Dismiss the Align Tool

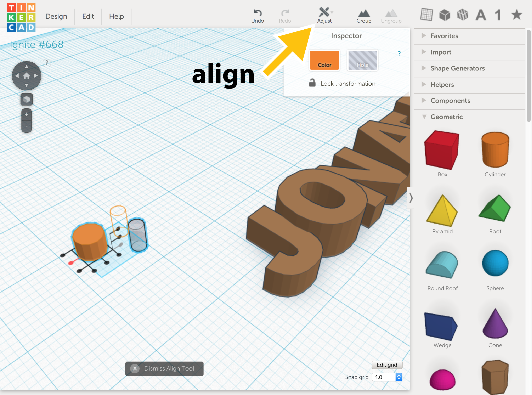coord(164,369)
